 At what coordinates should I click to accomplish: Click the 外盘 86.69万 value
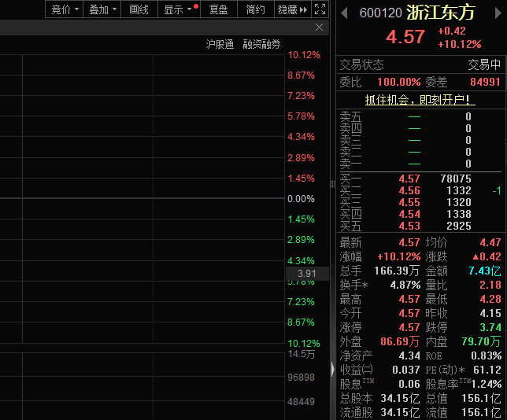pos(400,341)
